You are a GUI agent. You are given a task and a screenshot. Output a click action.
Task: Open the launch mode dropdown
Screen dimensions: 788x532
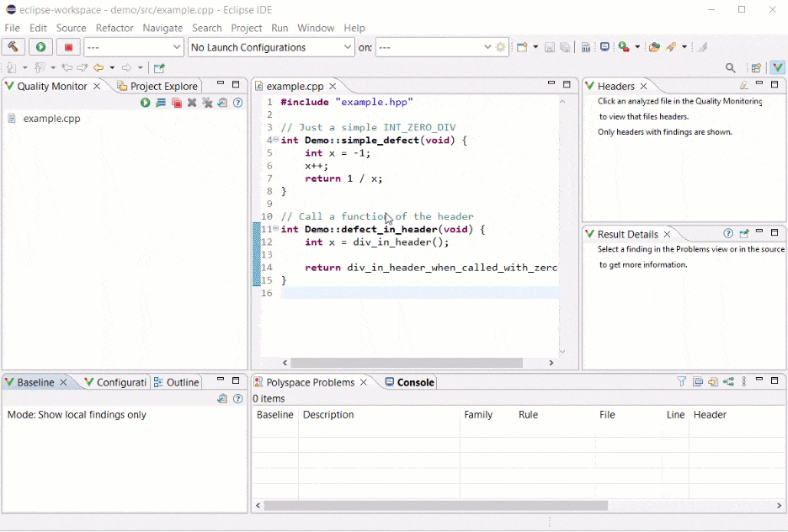(x=177, y=47)
